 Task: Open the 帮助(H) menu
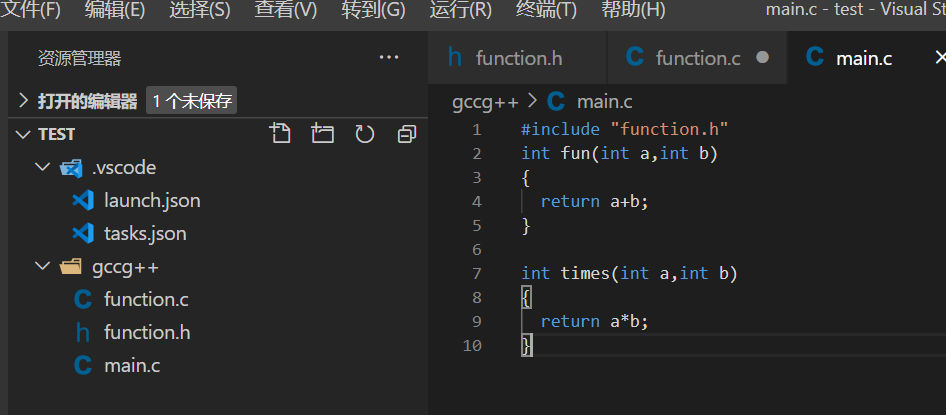[x=633, y=10]
